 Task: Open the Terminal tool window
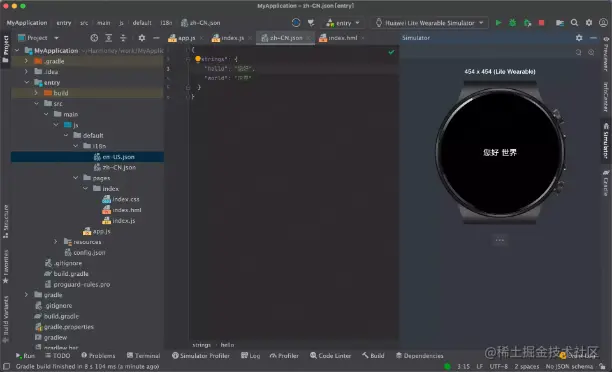[x=144, y=356]
